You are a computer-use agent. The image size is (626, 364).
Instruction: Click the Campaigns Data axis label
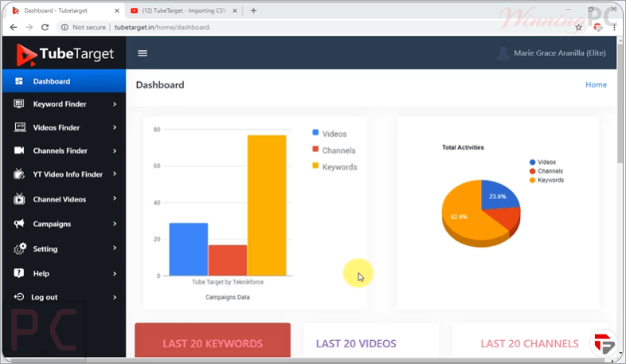pyautogui.click(x=228, y=297)
